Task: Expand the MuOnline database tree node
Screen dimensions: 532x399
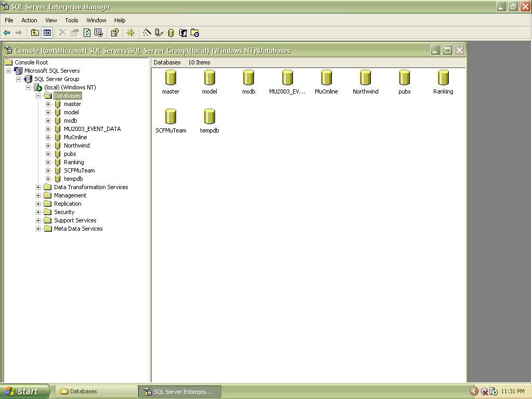Action: (x=48, y=137)
